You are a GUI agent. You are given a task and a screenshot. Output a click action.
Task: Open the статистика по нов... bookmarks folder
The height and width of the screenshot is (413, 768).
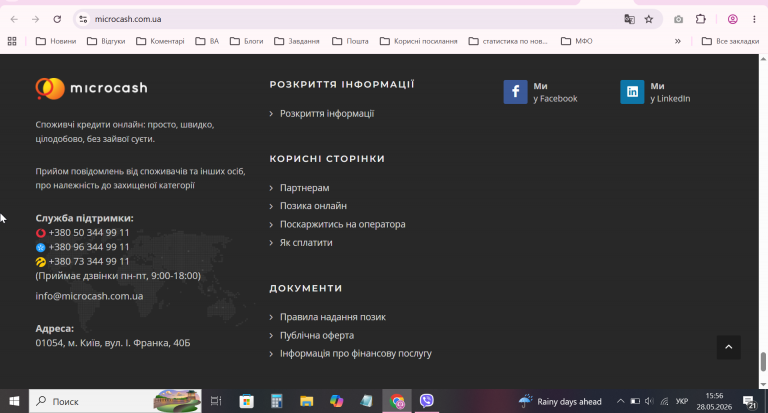pos(508,41)
